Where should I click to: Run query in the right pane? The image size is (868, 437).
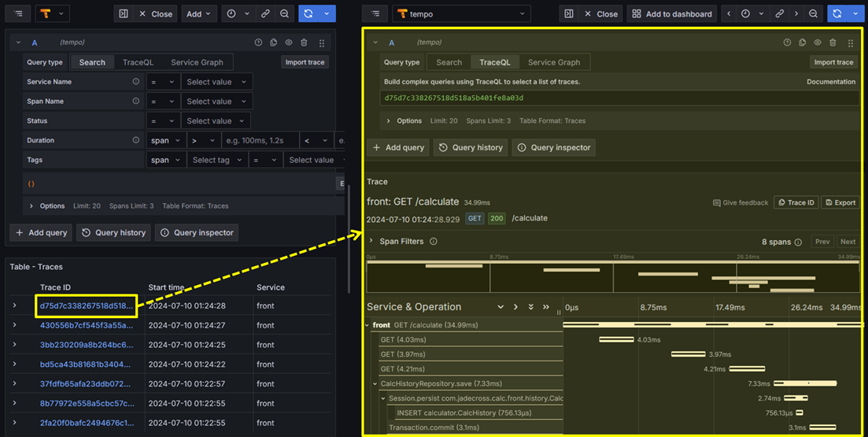(x=837, y=14)
